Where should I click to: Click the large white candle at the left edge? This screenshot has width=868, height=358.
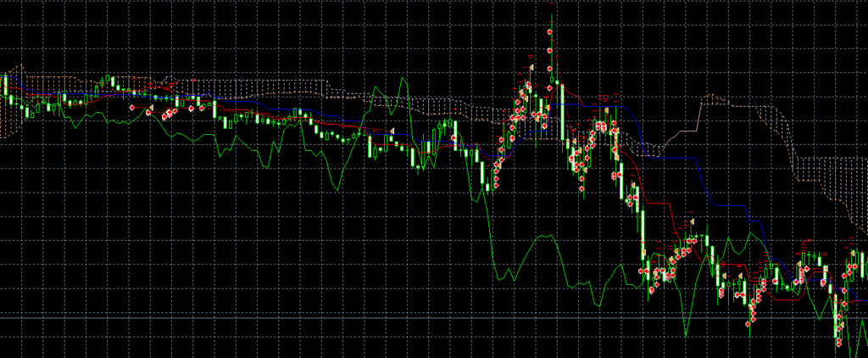coord(5,86)
